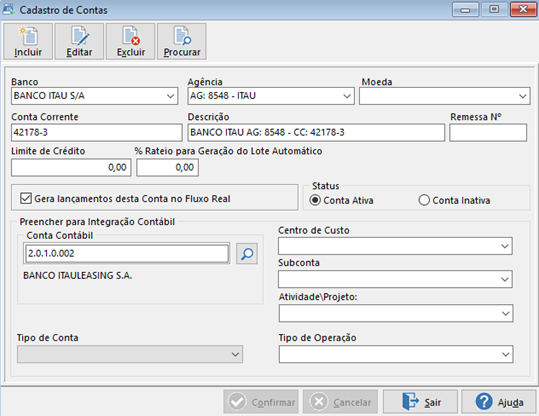
Task: Toggle Gera lançamentos desta Conta no Fluxo Real
Action: 26,198
